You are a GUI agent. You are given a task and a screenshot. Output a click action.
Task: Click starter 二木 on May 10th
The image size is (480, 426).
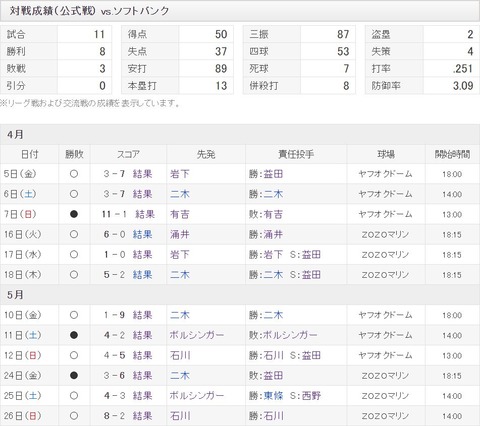pyautogui.click(x=180, y=315)
